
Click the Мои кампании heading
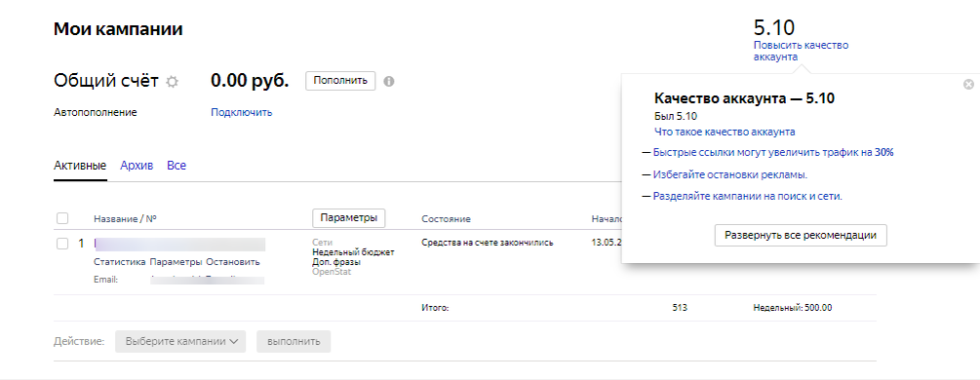(118, 29)
